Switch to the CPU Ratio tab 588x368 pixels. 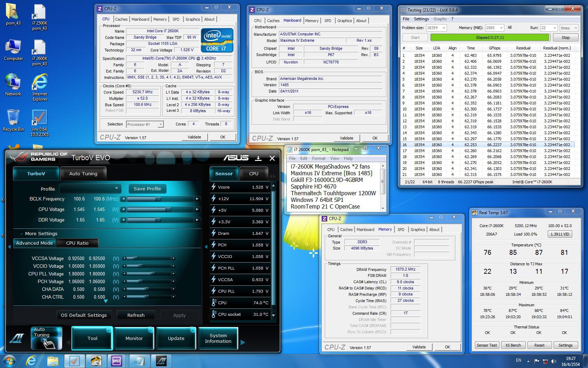[77, 243]
